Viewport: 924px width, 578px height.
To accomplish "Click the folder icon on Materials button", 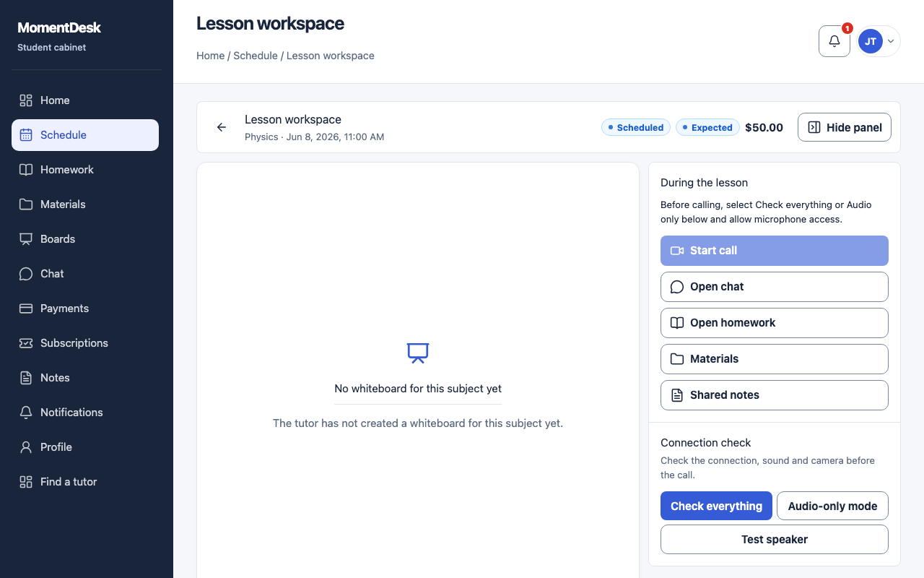I will [x=677, y=359].
